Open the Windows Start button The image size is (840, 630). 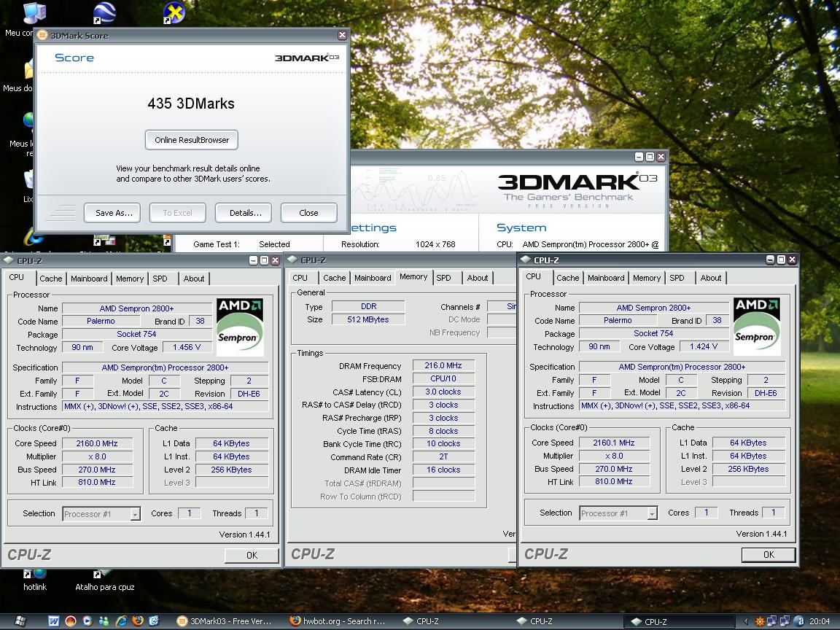(20, 621)
